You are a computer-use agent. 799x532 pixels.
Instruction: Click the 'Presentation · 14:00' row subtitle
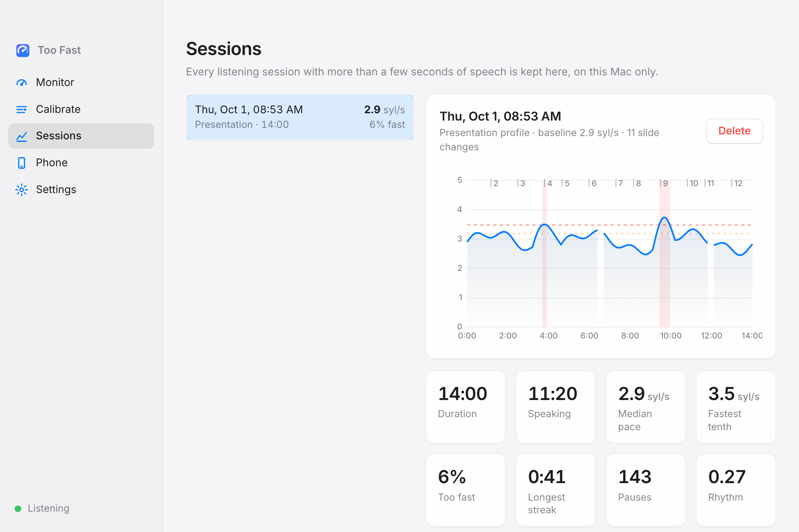(242, 125)
